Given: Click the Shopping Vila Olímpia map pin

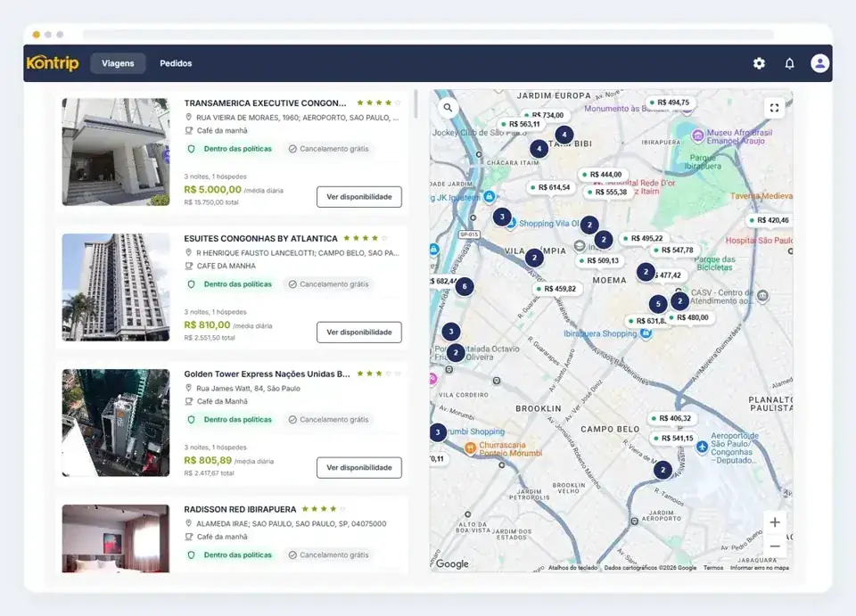Looking at the screenshot, I should click(511, 223).
